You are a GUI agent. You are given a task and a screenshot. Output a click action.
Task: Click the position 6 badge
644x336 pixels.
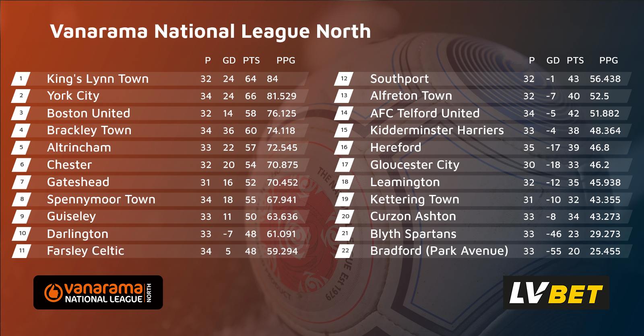coord(22,165)
